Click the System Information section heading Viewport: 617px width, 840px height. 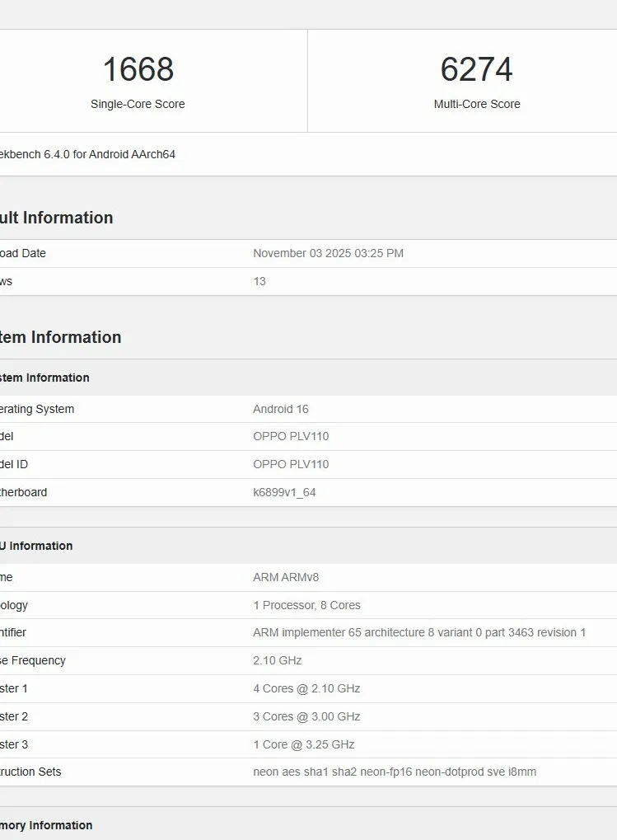(60, 337)
